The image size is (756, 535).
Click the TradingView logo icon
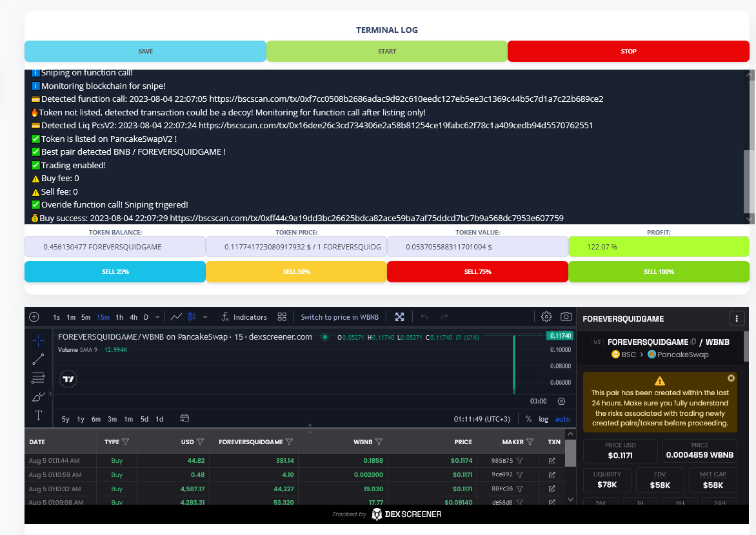pos(68,379)
